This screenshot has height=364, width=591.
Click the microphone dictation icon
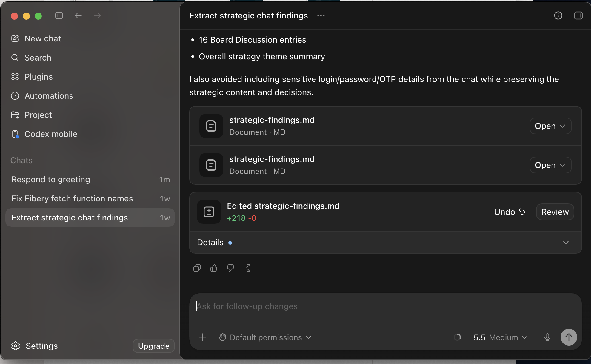point(547,337)
